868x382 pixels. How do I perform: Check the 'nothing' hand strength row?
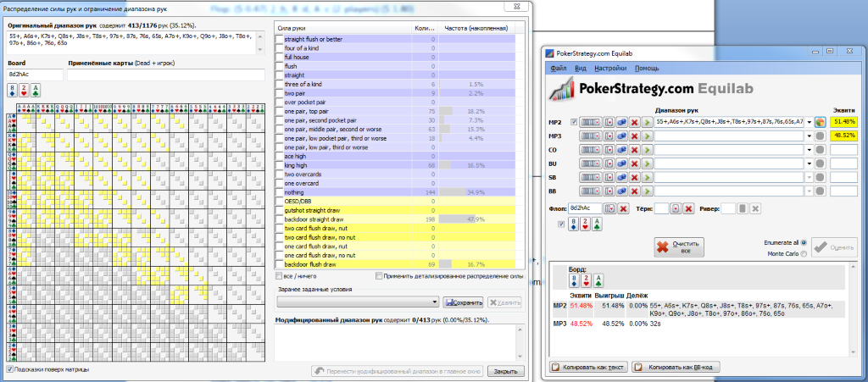click(x=279, y=192)
